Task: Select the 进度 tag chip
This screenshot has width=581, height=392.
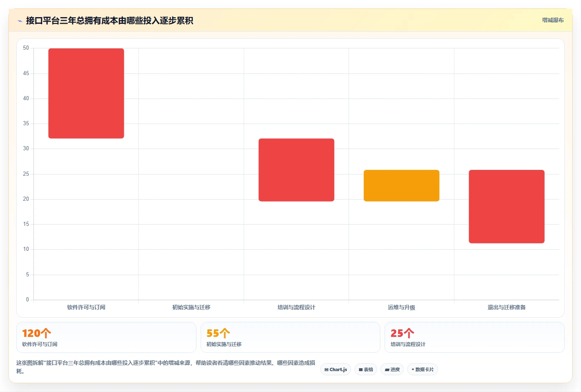Action: 392,369
